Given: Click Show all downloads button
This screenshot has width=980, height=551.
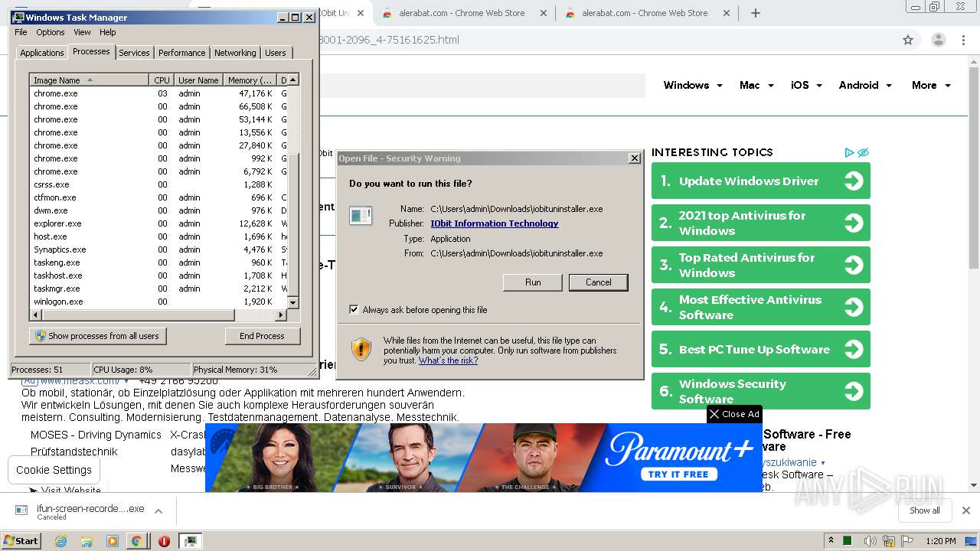Looking at the screenshot, I should click(924, 510).
